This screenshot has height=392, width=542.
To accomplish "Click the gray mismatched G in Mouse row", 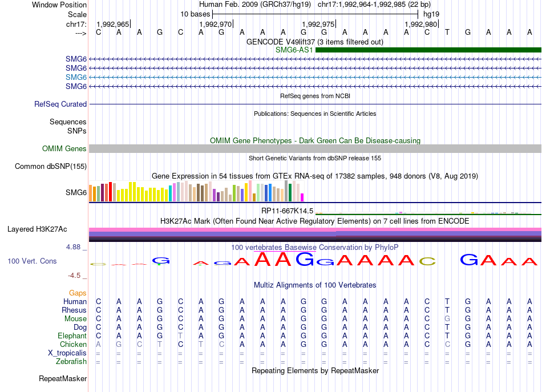I will click(x=447, y=319).
